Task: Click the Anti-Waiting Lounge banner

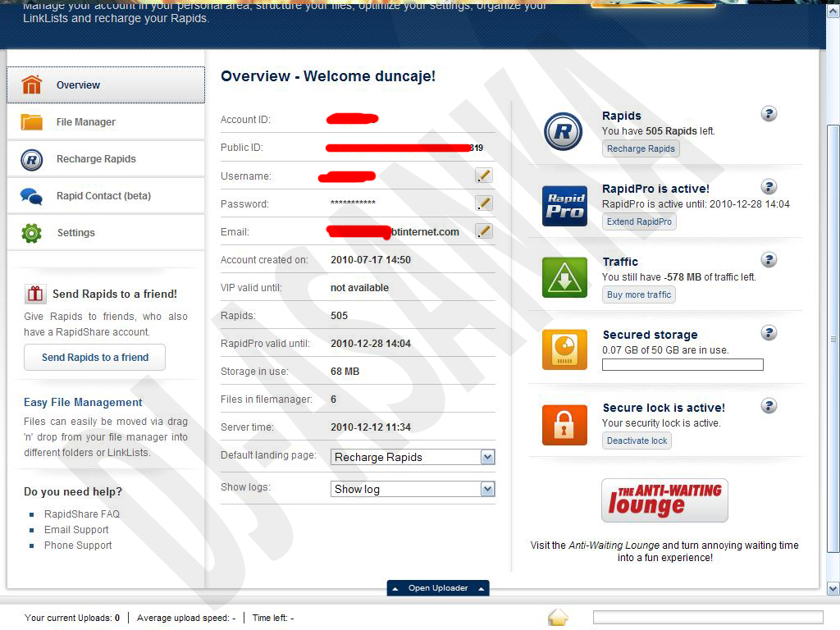Action: [x=664, y=500]
